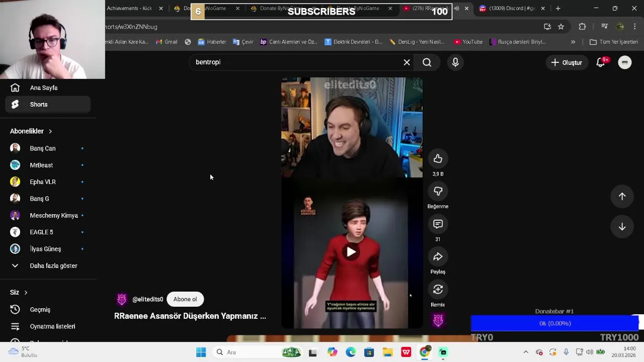Mute the YouTube tab audio icon
Image resolution: width=644 pixels, height=362 pixels.
coord(456,9)
